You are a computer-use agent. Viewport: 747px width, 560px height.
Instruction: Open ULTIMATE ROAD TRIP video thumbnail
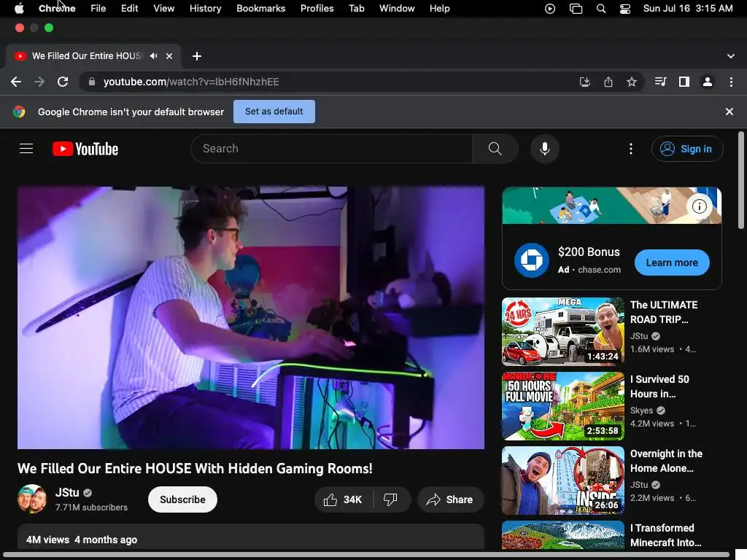click(562, 332)
